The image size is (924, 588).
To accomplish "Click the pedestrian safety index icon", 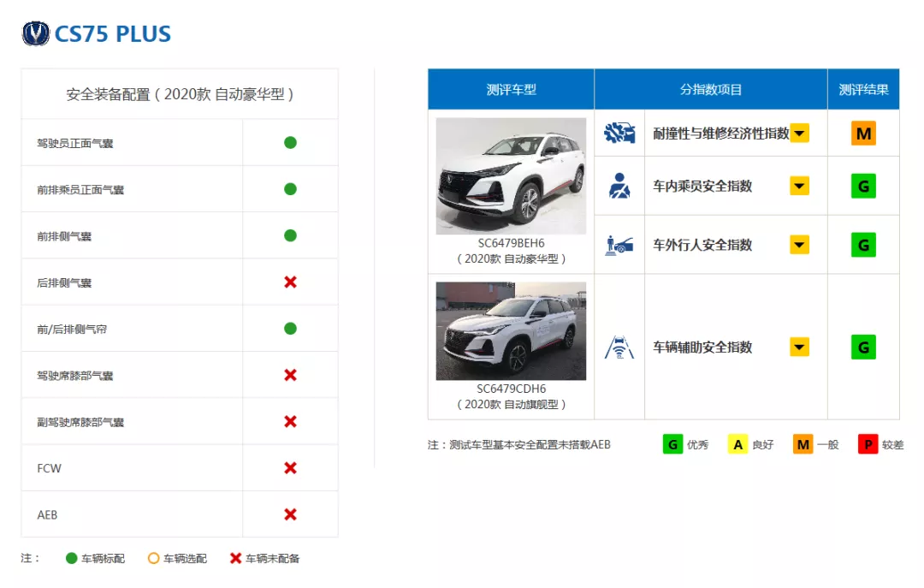I will [x=619, y=244].
